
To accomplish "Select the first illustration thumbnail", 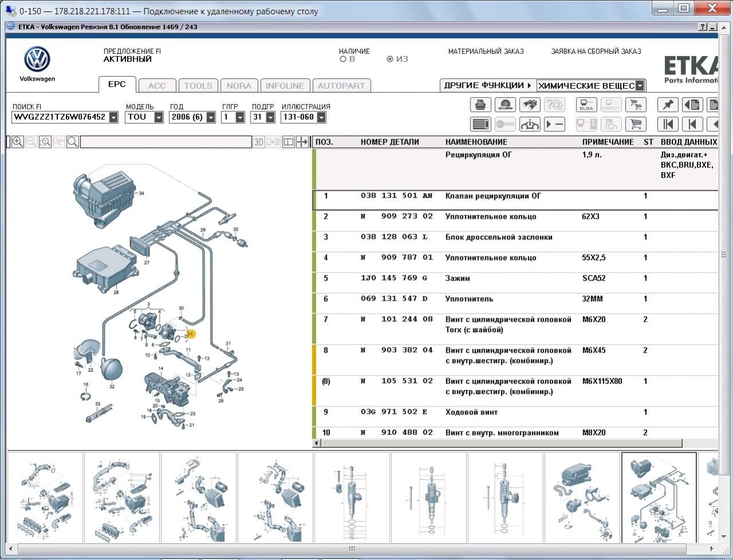I will [x=45, y=497].
